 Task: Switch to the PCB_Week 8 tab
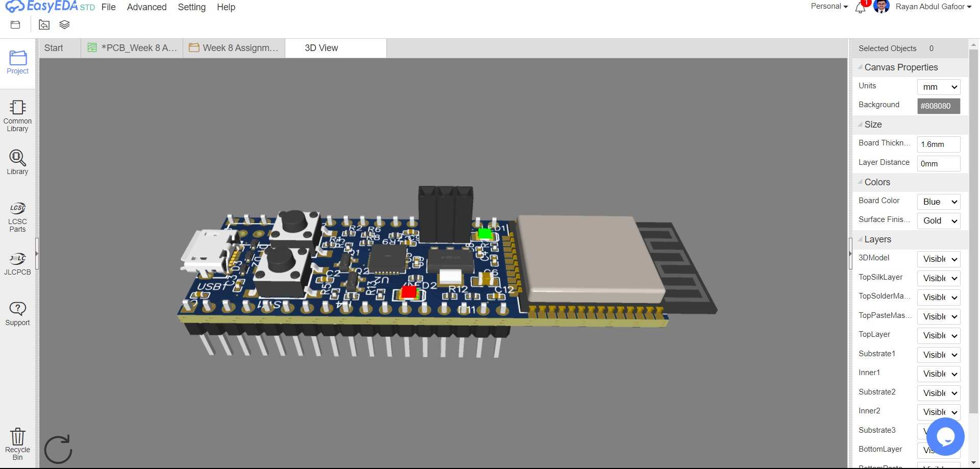pyautogui.click(x=132, y=48)
